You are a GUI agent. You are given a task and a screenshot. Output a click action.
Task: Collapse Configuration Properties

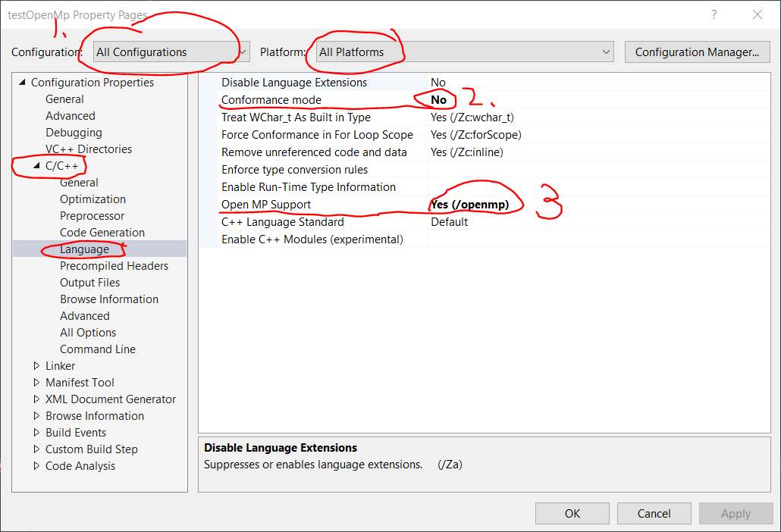(x=21, y=82)
